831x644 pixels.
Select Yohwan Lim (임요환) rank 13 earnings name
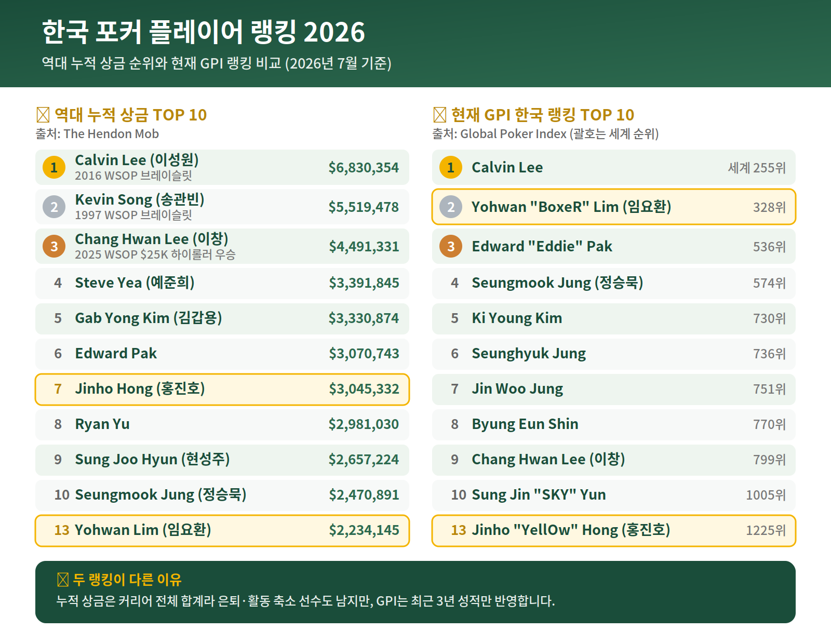coord(143,530)
